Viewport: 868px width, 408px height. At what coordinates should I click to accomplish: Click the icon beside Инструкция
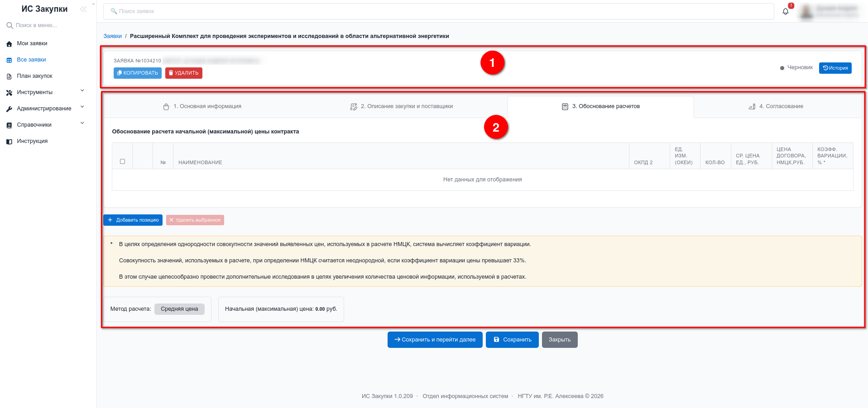[x=9, y=142]
